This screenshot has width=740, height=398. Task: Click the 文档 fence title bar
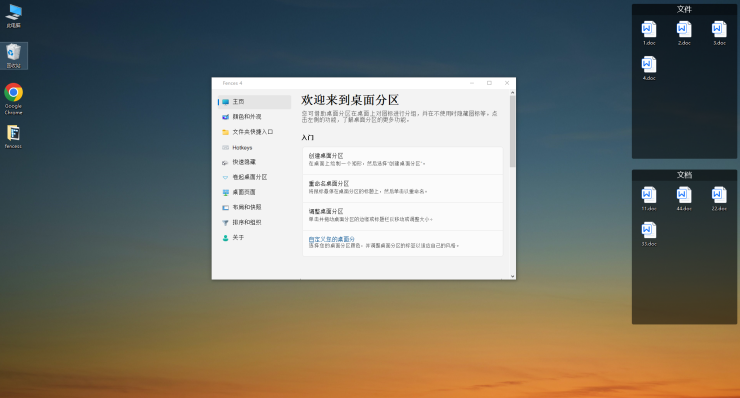click(x=684, y=175)
